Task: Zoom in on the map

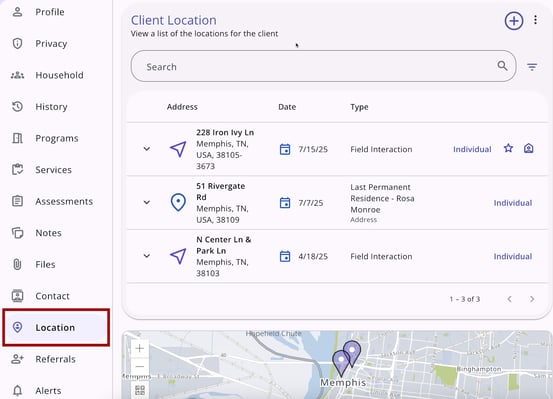Action: (140, 349)
